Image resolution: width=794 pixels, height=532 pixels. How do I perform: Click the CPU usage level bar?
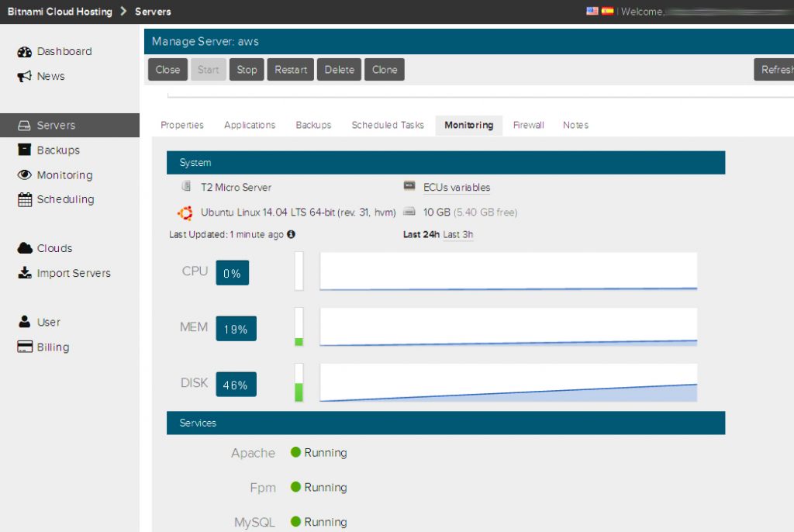pos(299,271)
